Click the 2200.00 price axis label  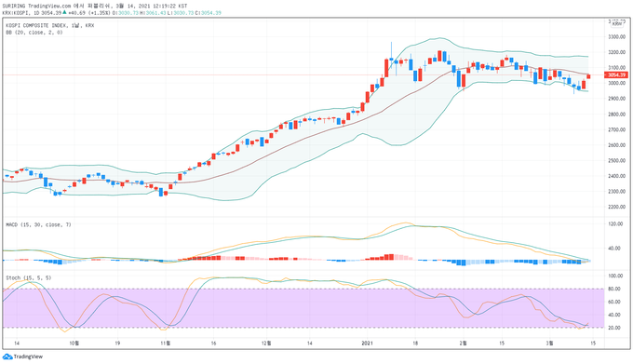616,207
